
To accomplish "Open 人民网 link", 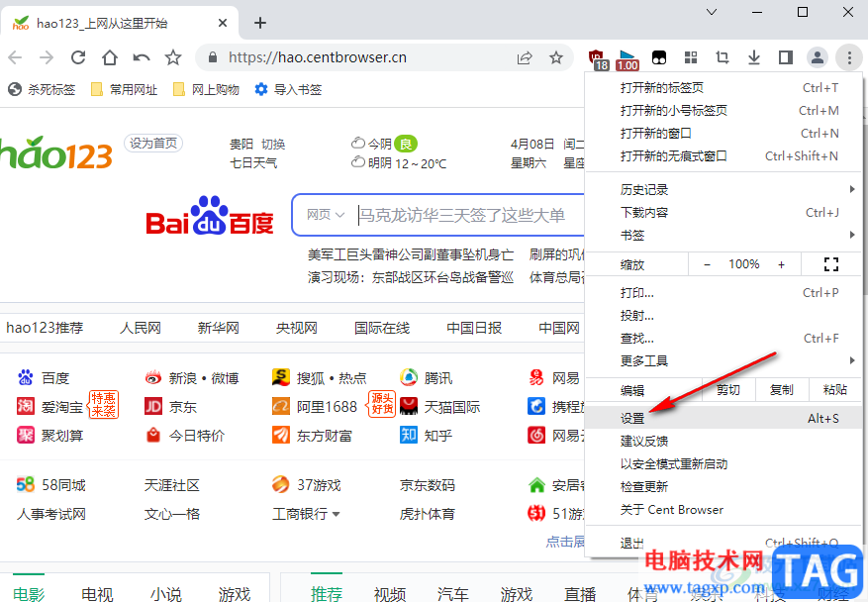I will coord(141,328).
